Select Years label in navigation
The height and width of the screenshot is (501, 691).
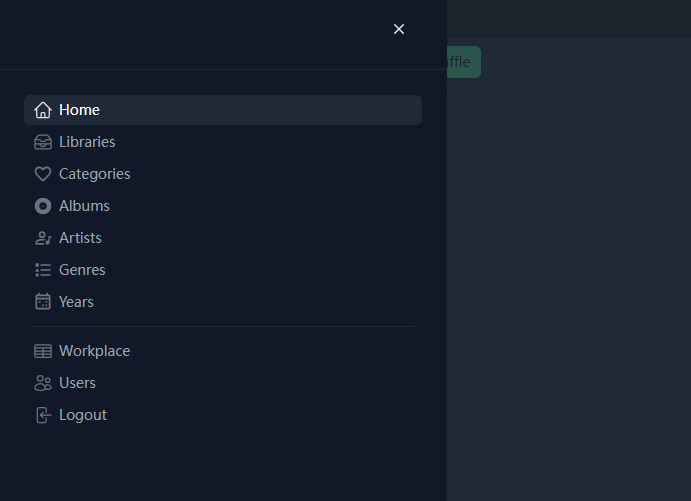click(76, 302)
